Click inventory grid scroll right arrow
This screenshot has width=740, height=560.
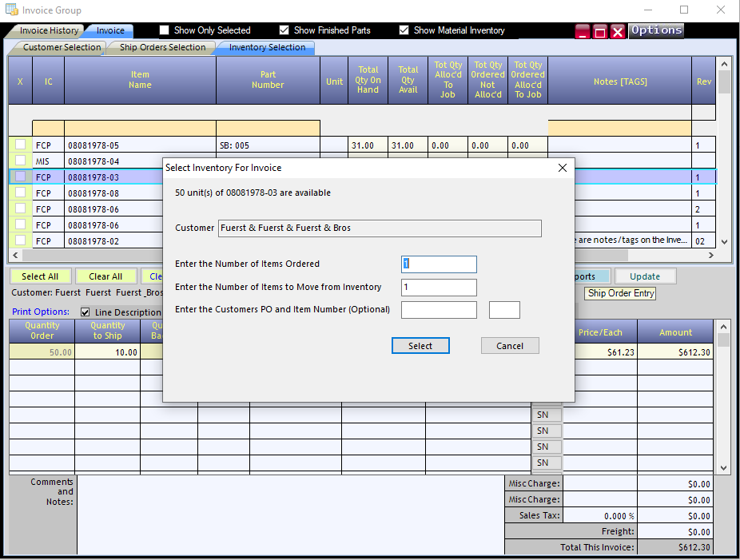[711, 255]
